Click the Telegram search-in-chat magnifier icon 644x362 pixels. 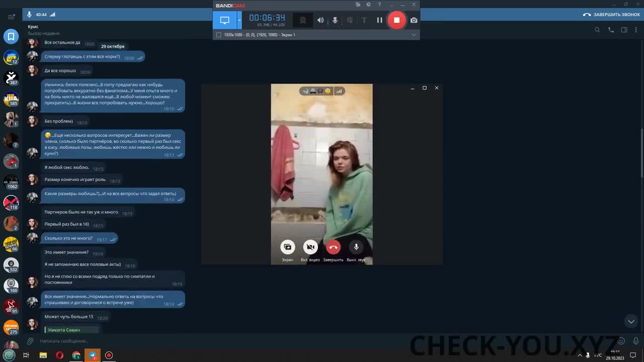[x=597, y=30]
